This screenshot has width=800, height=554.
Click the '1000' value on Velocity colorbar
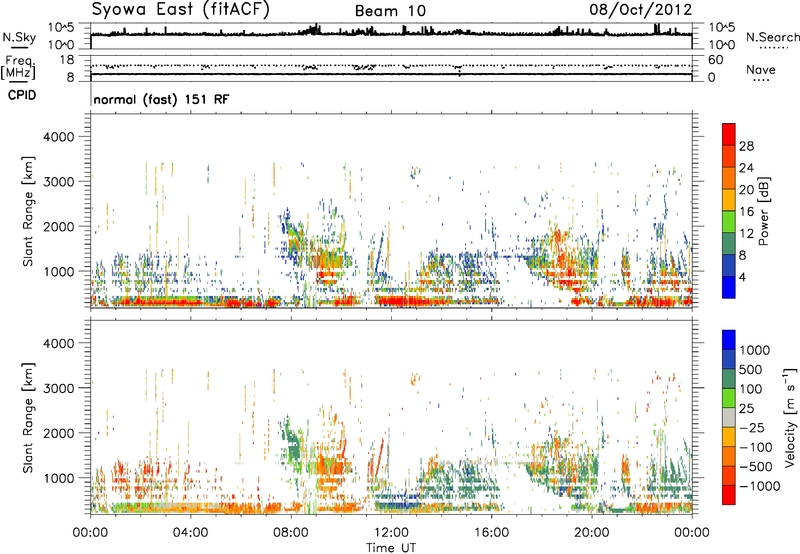tap(755, 350)
